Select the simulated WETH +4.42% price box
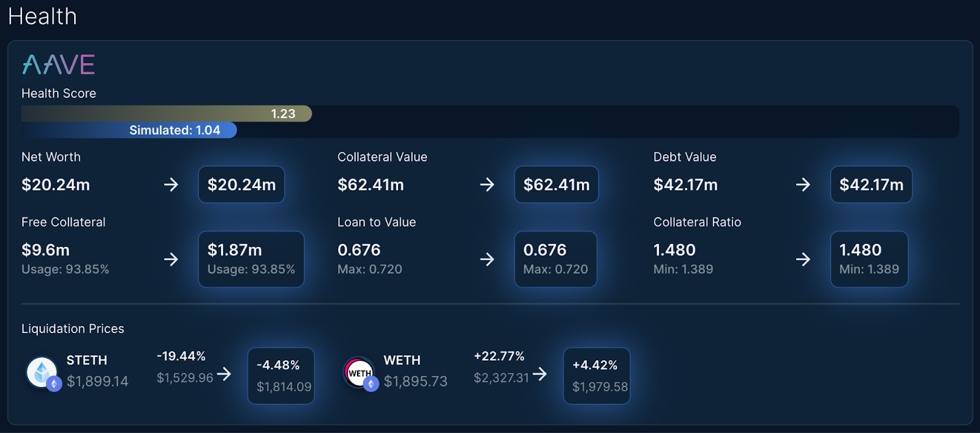 tap(597, 376)
